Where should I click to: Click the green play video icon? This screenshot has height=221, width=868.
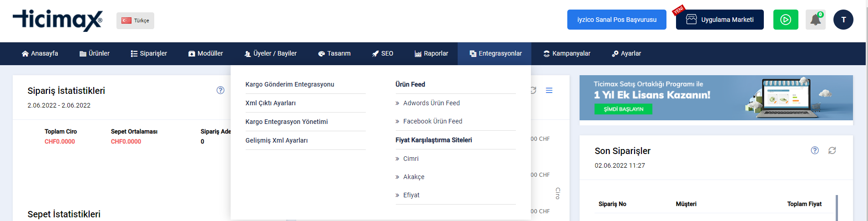click(786, 20)
